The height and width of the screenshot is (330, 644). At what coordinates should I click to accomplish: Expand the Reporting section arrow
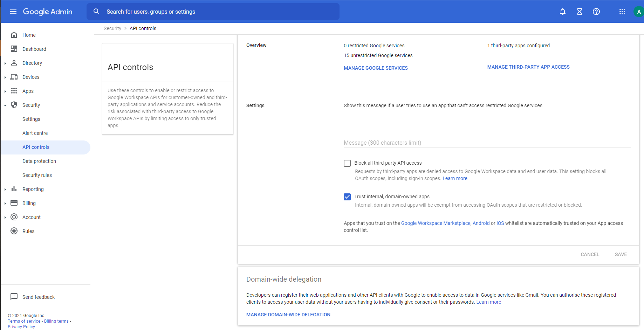pos(5,190)
